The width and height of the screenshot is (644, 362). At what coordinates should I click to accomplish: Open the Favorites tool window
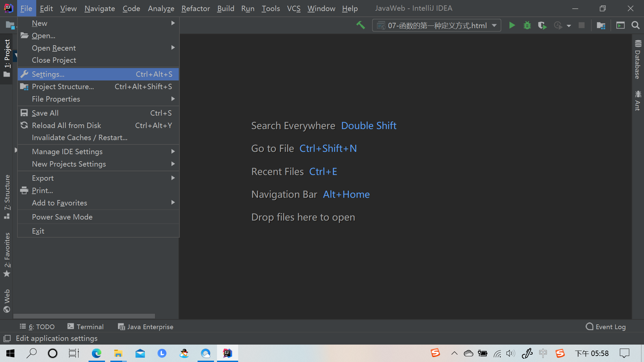[7, 250]
